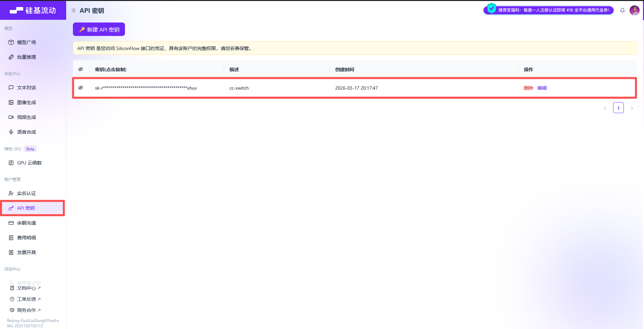
Task: Click the 密钥(点击复制) column header
Action: pyautogui.click(x=111, y=69)
